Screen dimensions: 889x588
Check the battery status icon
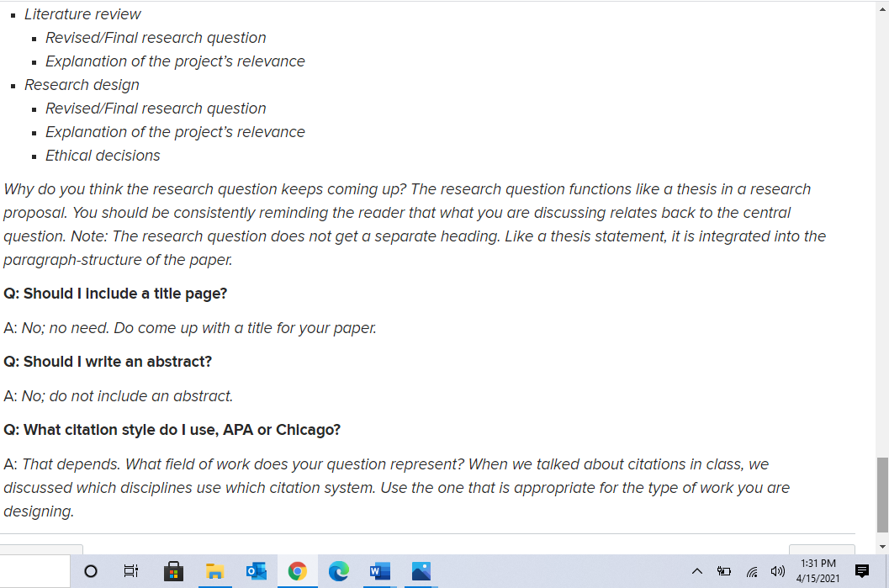(x=723, y=572)
